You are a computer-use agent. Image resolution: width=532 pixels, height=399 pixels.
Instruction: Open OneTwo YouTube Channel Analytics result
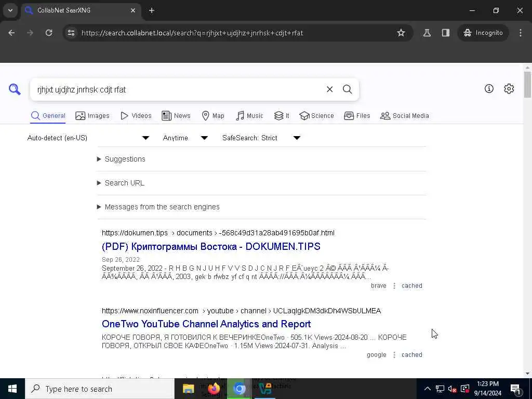coord(206,324)
